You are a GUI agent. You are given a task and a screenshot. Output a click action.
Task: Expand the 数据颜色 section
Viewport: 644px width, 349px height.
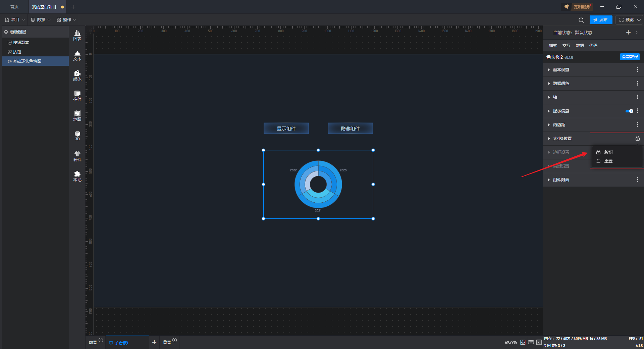pyautogui.click(x=561, y=84)
